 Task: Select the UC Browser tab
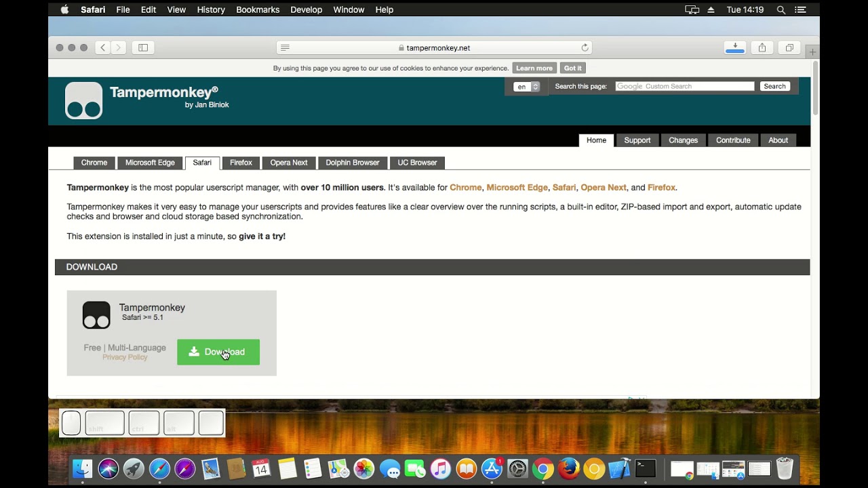417,163
